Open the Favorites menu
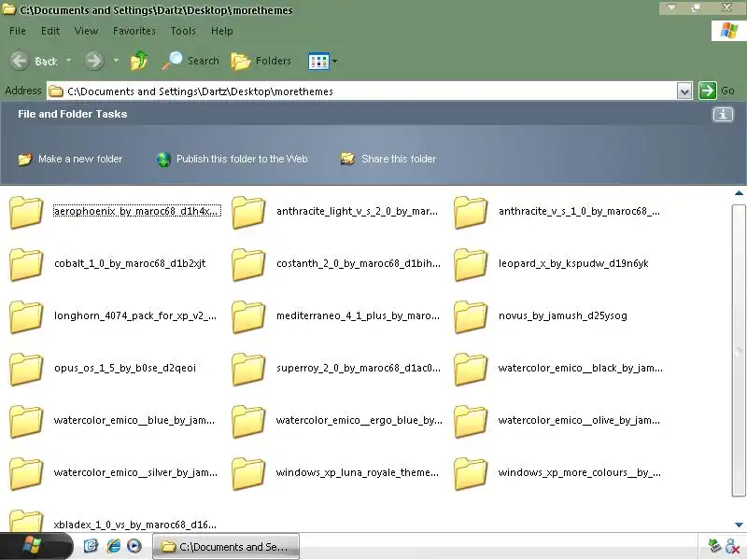Image resolution: width=747 pixels, height=560 pixels. click(x=134, y=31)
